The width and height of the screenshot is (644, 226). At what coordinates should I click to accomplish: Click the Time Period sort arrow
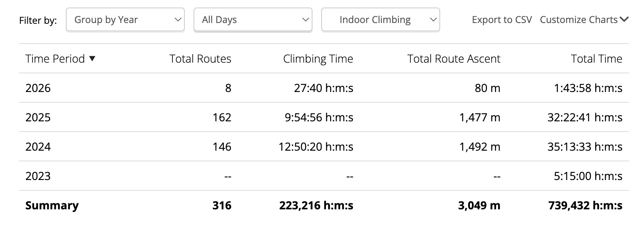92,59
